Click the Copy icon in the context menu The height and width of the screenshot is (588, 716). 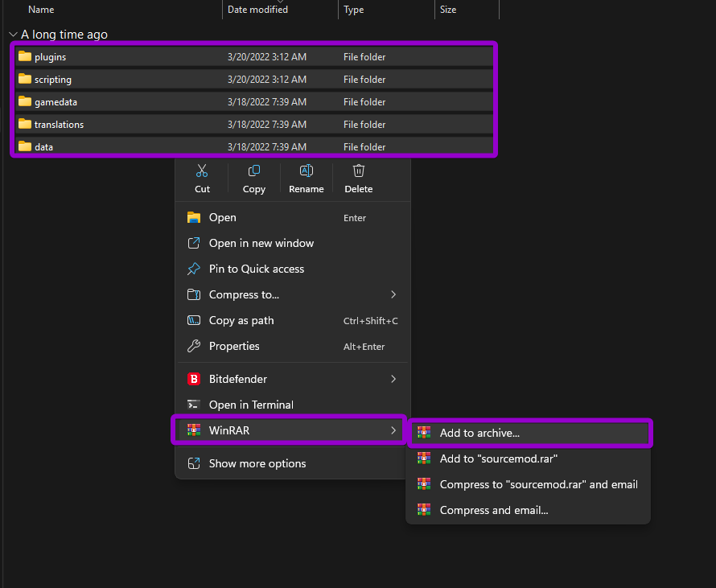pyautogui.click(x=253, y=171)
